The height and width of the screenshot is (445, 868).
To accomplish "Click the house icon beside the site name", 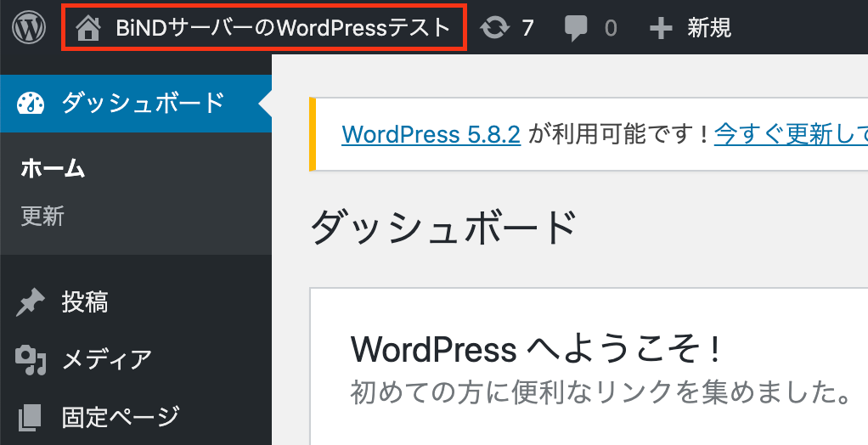I will click(88, 29).
